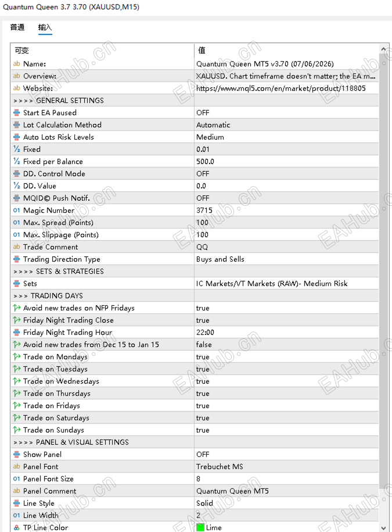Switch to the 输入 tab
392x532 pixels.
click(45, 27)
